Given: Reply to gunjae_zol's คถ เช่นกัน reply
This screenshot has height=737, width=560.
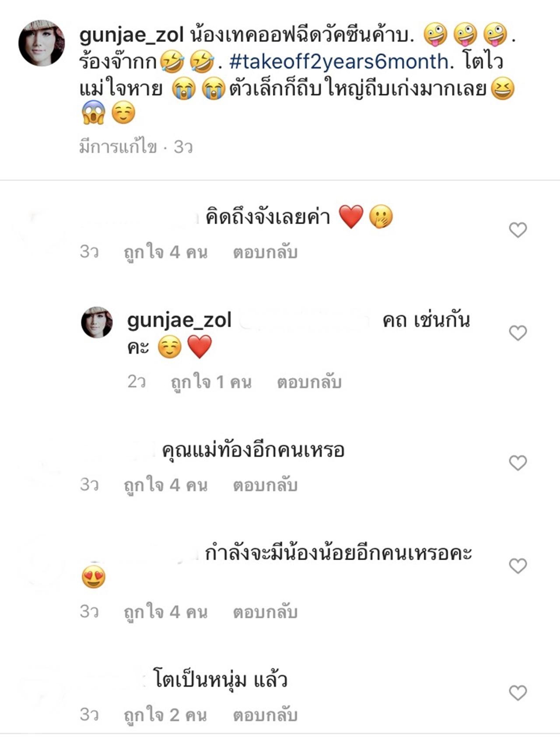Looking at the screenshot, I should [x=309, y=382].
